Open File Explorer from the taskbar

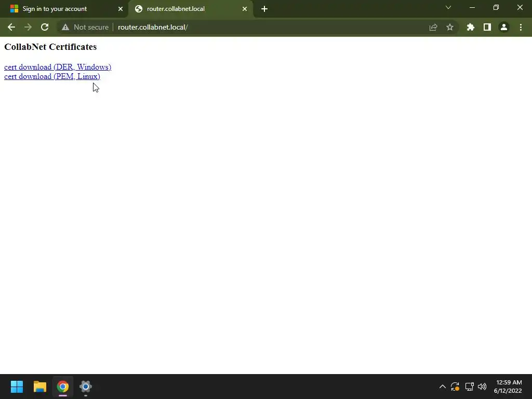pos(39,387)
